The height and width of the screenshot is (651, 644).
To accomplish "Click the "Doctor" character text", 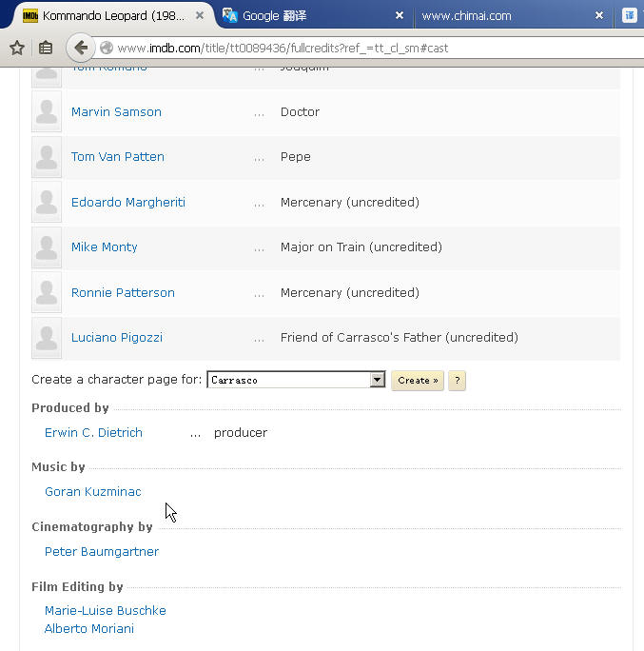I will 300,112.
